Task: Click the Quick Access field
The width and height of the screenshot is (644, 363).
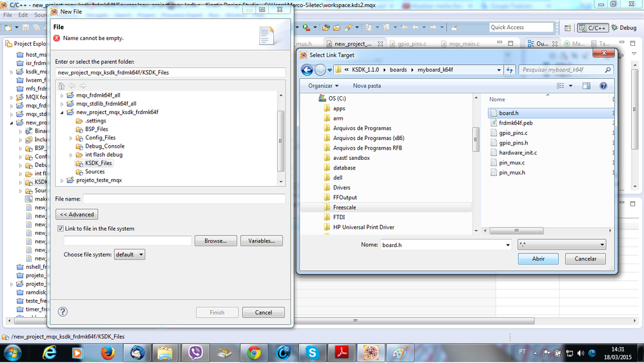Action: [522, 28]
